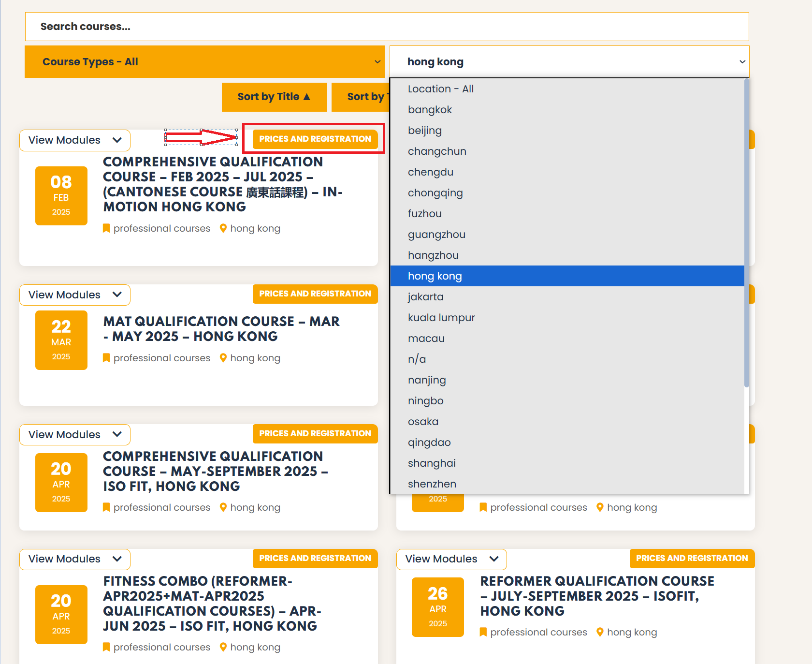Click location pin on Cantonese course card
The width and height of the screenshot is (812, 664).
[x=223, y=228]
